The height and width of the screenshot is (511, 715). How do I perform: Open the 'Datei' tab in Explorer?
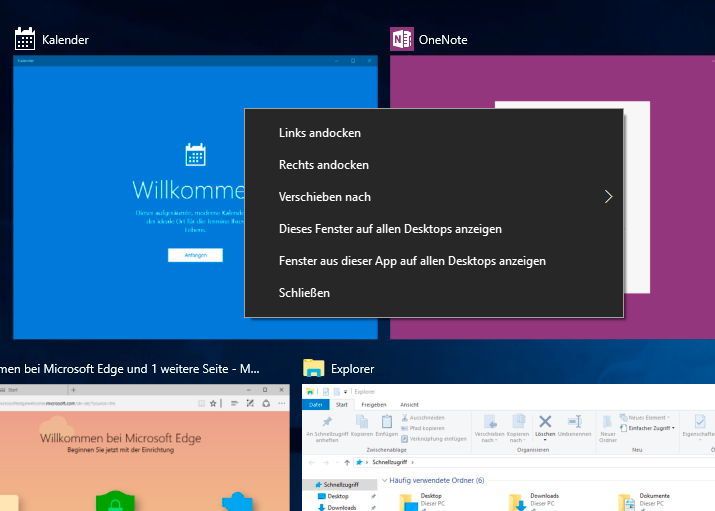(x=316, y=404)
